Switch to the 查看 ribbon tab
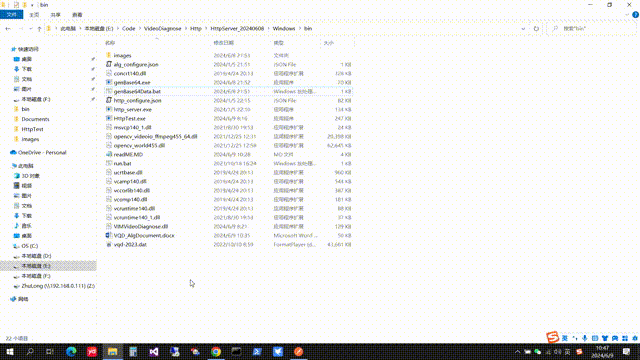Screen dimensions: 640x360 pos(77,15)
